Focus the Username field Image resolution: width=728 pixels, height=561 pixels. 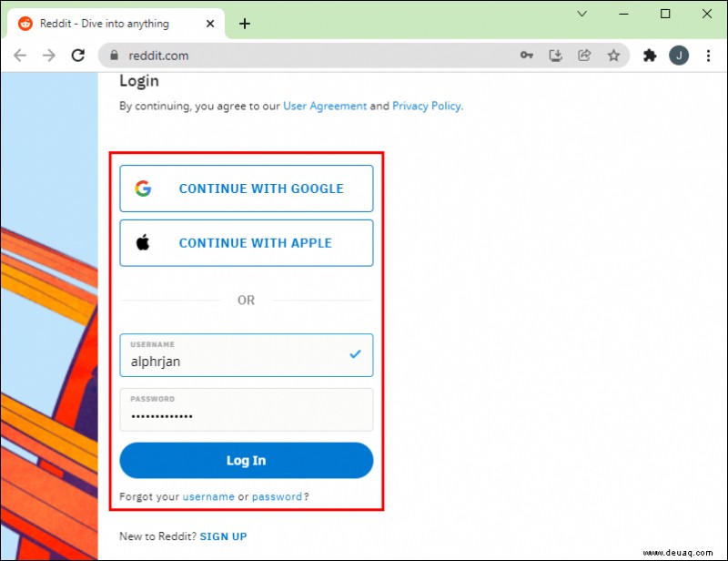coord(246,355)
